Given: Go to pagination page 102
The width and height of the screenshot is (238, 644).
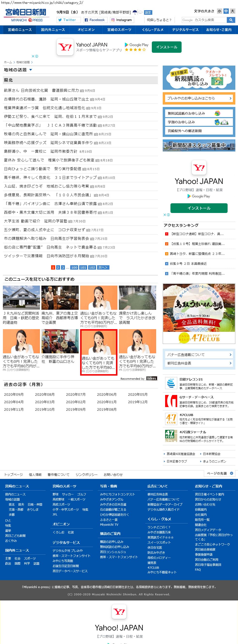Looking at the screenshot, I should tap(92, 267).
